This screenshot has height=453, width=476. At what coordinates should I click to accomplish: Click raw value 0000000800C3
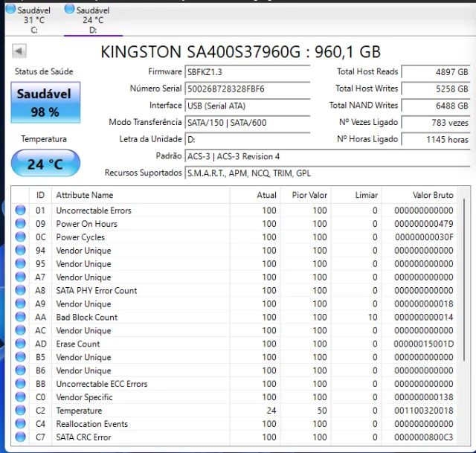click(x=424, y=437)
